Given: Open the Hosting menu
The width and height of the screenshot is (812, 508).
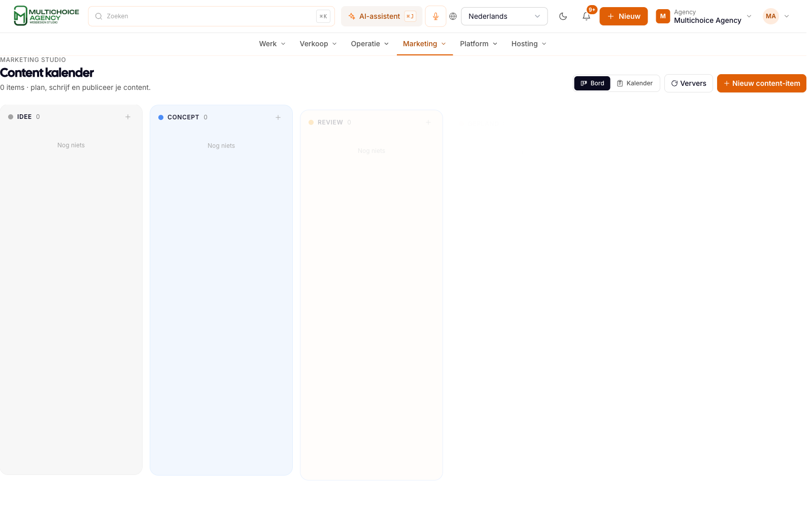Looking at the screenshot, I should tap(529, 44).
